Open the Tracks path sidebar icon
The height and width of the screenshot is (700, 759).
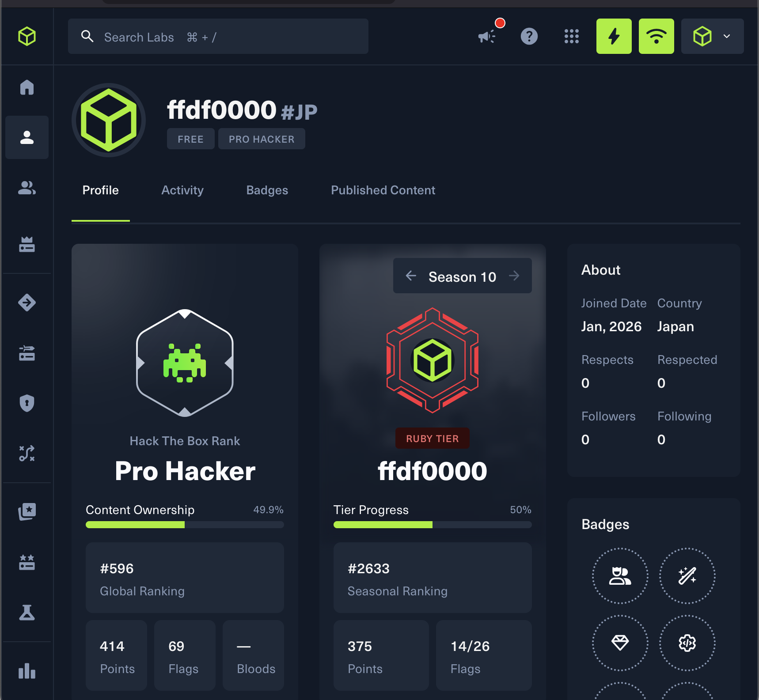pyautogui.click(x=27, y=454)
